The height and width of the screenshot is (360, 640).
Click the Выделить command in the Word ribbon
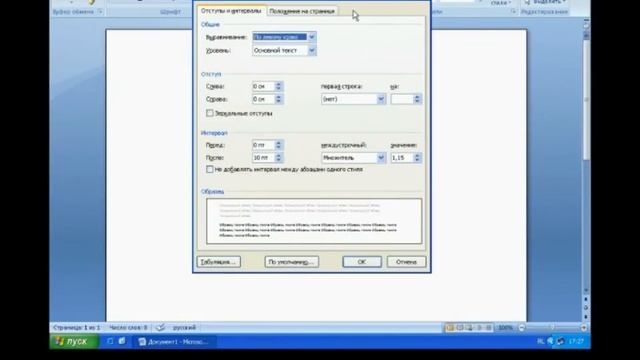tap(546, 2)
